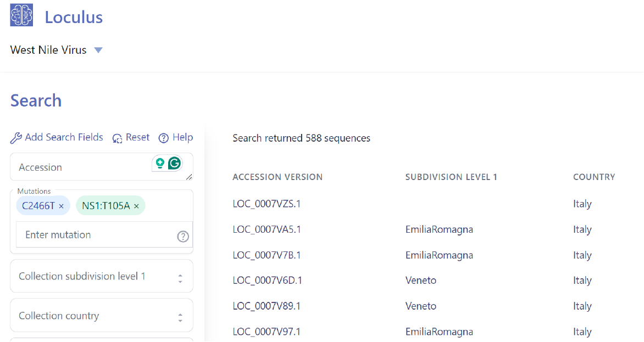Remove the NS1:T105A mutation chip

[x=136, y=206]
